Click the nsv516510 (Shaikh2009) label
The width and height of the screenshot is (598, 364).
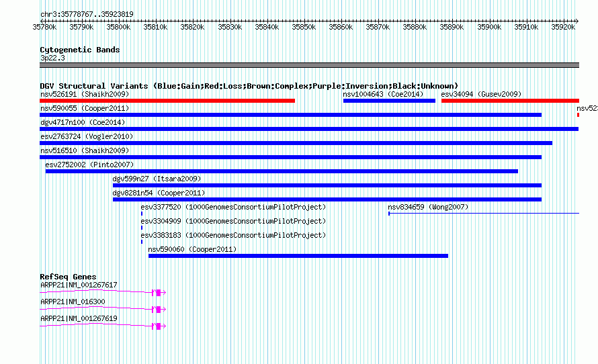(85, 150)
